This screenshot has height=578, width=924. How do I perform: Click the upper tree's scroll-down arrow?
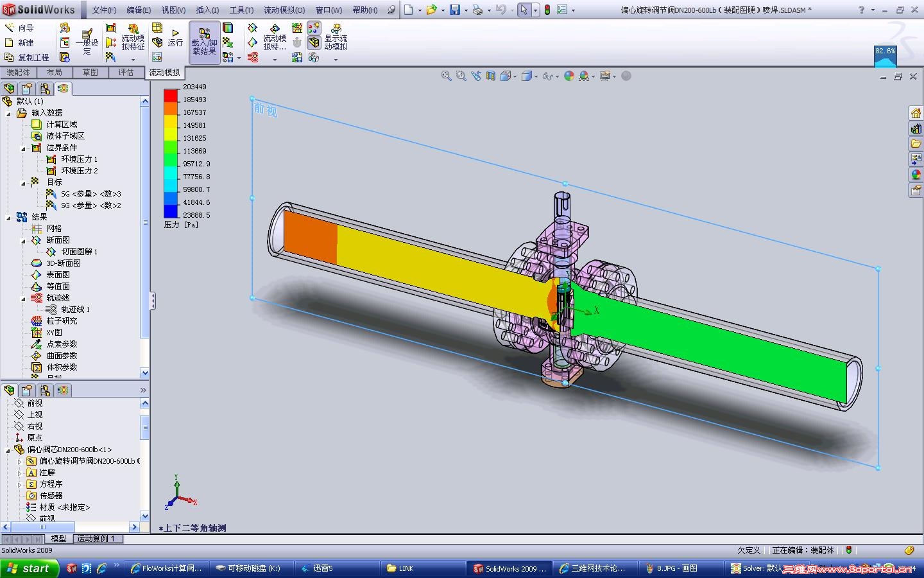pyautogui.click(x=144, y=373)
